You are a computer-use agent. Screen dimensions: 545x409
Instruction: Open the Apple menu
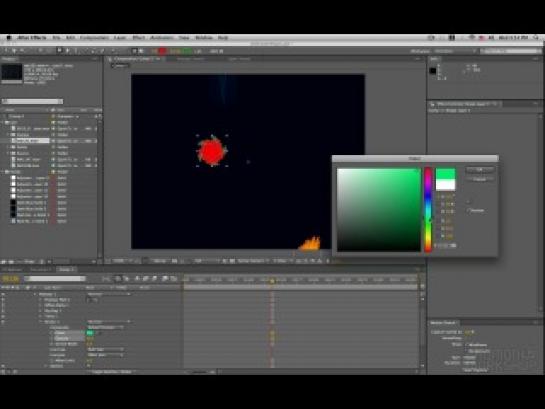tap(9, 38)
